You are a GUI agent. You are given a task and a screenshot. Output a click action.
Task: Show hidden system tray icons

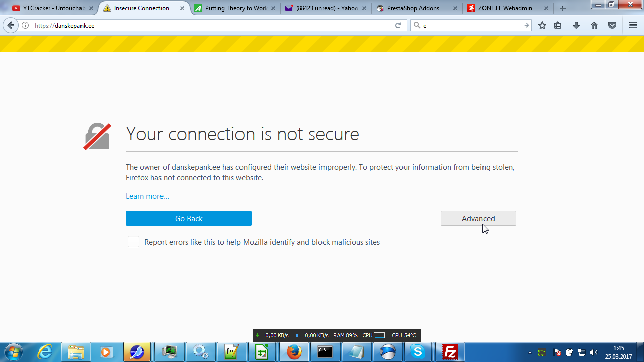[530, 352]
